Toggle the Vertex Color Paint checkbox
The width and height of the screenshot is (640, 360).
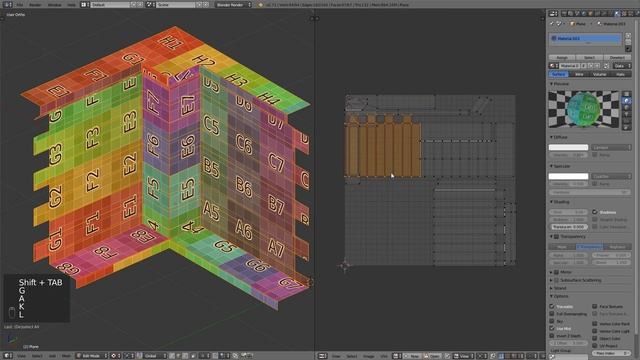(595, 324)
